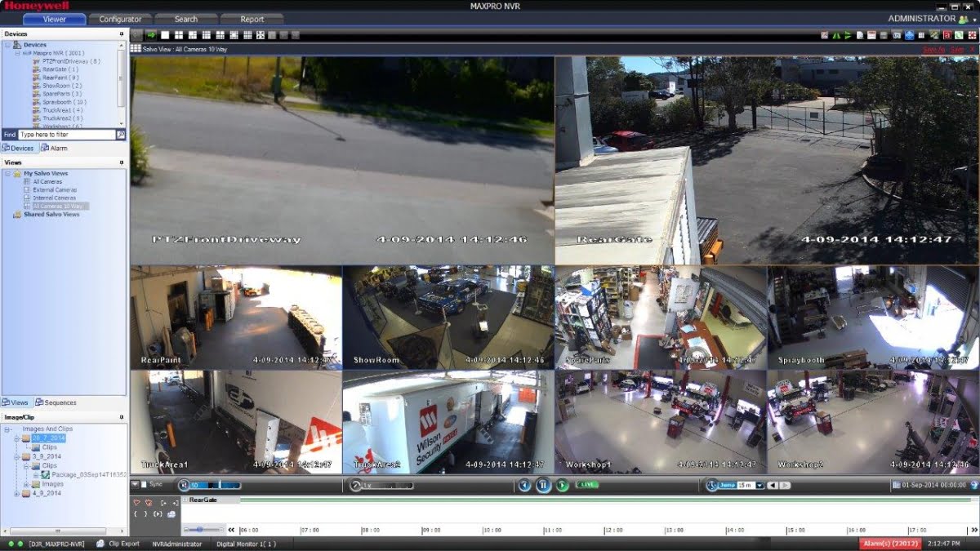Click the timeline zoom slider
980x551 pixels.
198,530
